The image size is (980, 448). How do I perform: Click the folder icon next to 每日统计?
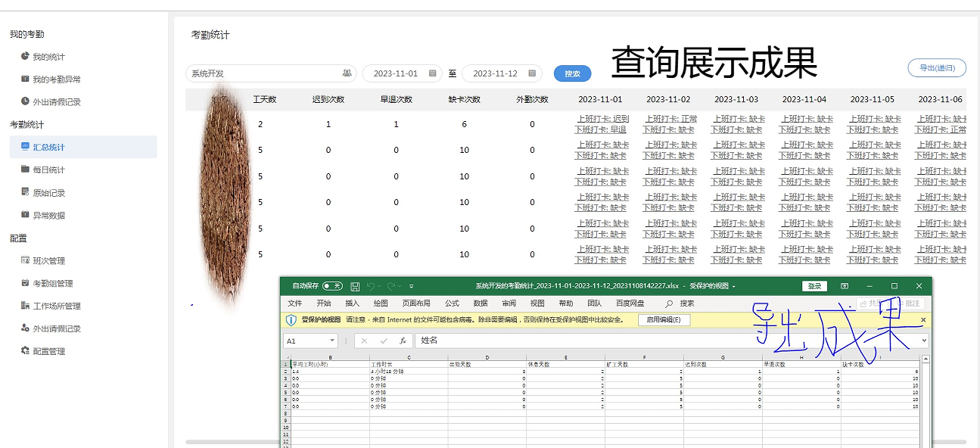[x=25, y=170]
